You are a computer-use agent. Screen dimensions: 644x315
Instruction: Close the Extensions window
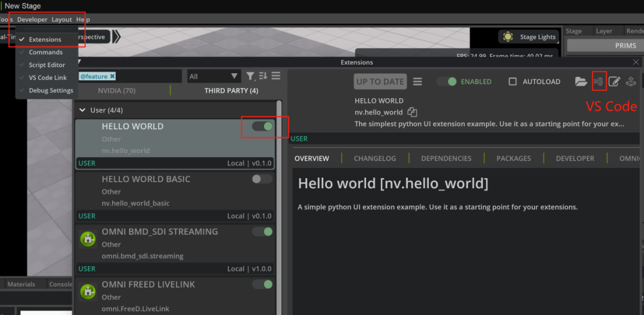pyautogui.click(x=636, y=63)
